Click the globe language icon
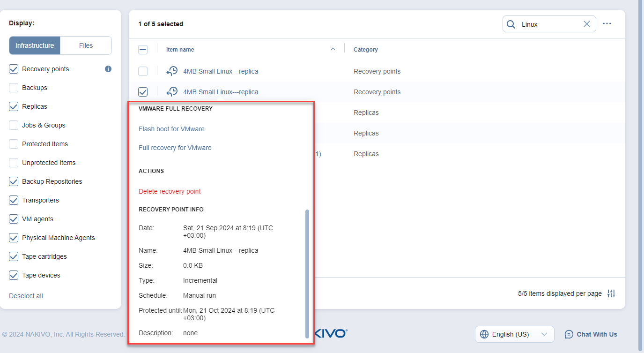The height and width of the screenshot is (353, 644). 484,334
